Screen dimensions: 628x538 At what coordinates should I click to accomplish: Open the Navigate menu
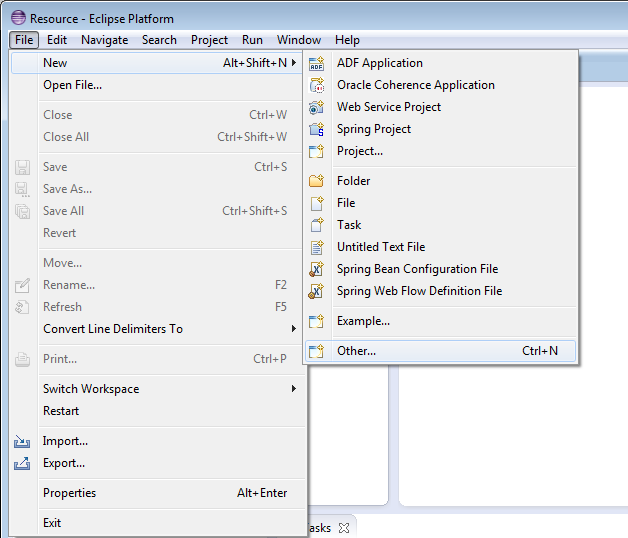[x=104, y=40]
